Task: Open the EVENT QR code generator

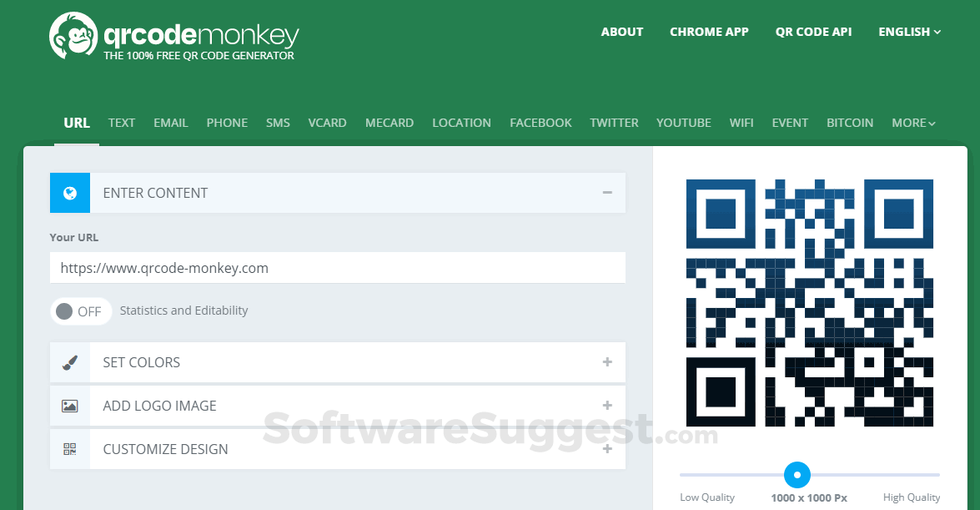Action: (790, 123)
